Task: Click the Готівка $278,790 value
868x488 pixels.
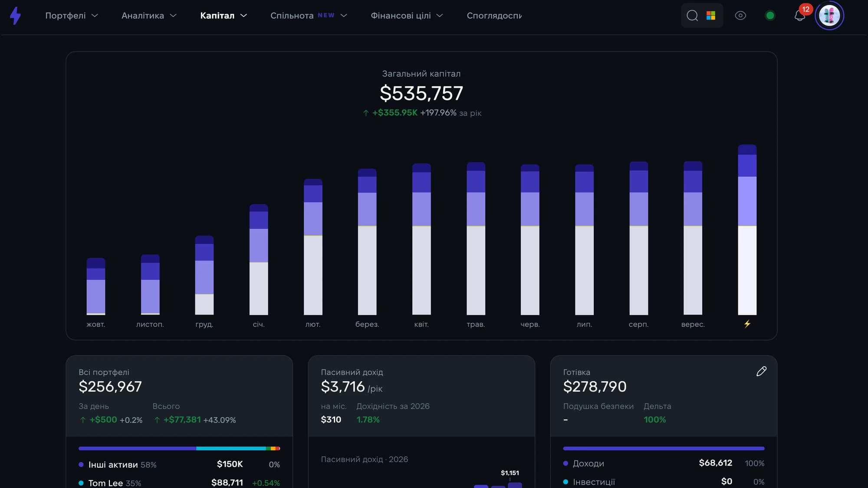Action: tap(595, 386)
